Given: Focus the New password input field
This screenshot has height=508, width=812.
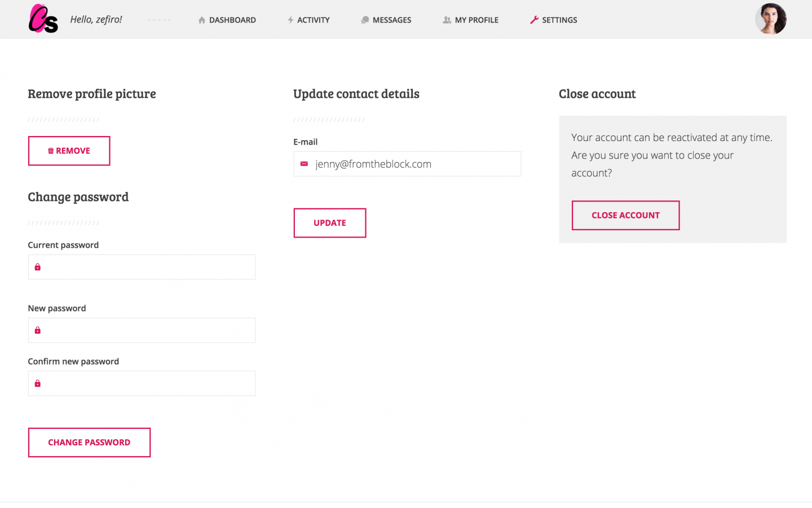Looking at the screenshot, I should [x=142, y=330].
